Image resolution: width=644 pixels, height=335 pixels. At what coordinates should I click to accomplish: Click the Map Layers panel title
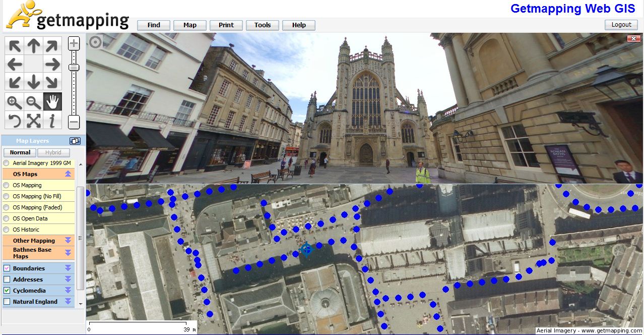pyautogui.click(x=32, y=141)
